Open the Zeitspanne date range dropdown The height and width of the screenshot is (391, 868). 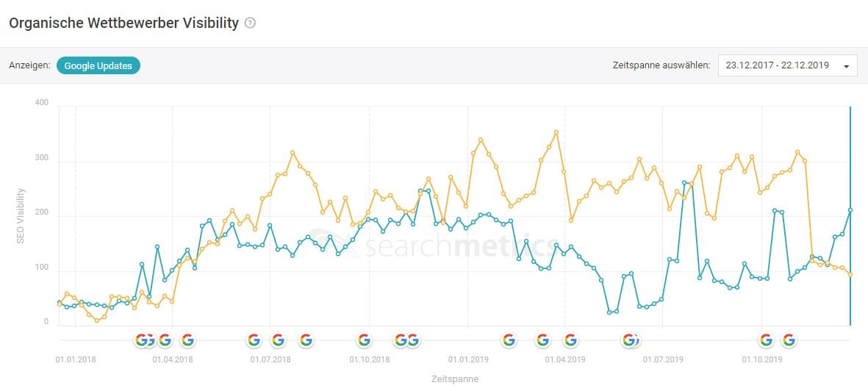pyautogui.click(x=788, y=65)
